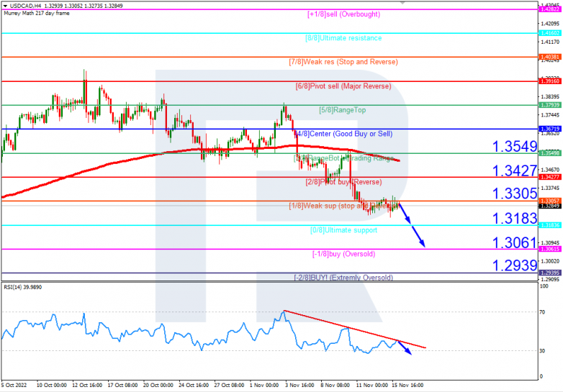Click the 1.34670 price scale value
The image size is (563, 392).
[550, 170]
